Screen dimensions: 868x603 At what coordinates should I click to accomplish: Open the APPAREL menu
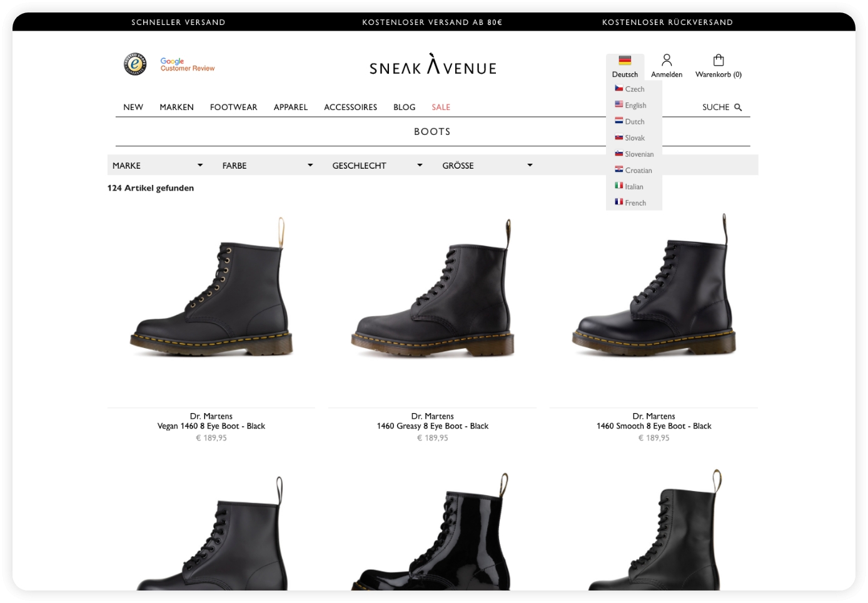[291, 107]
